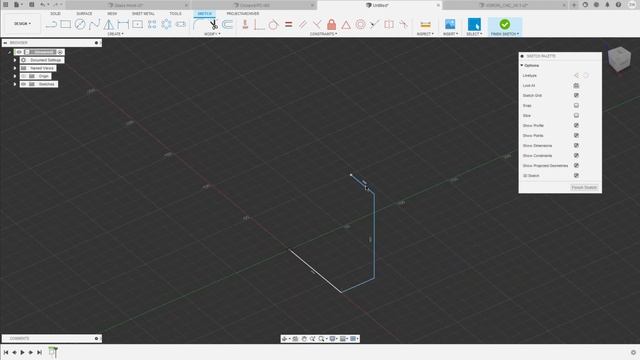Switch to the Sheet Metal tab
This screenshot has width=640, height=360.
coord(143,13)
